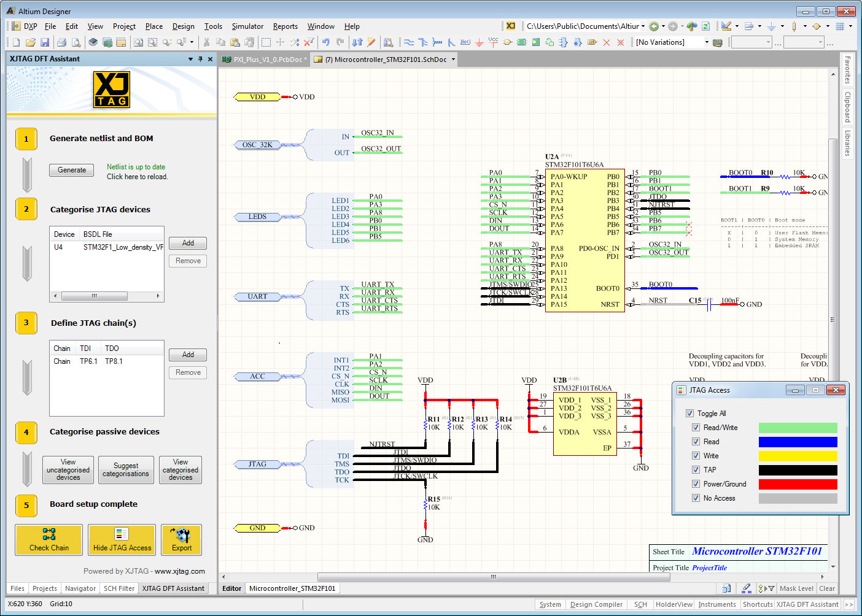
Task: Click Hide JTAG Access icon button
Action: tap(122, 540)
